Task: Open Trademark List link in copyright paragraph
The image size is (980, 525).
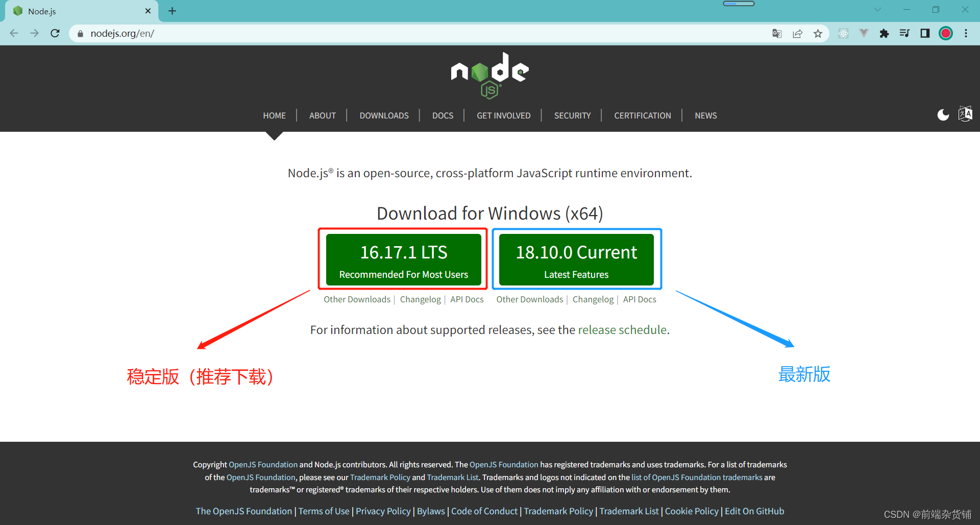Action: coord(453,478)
